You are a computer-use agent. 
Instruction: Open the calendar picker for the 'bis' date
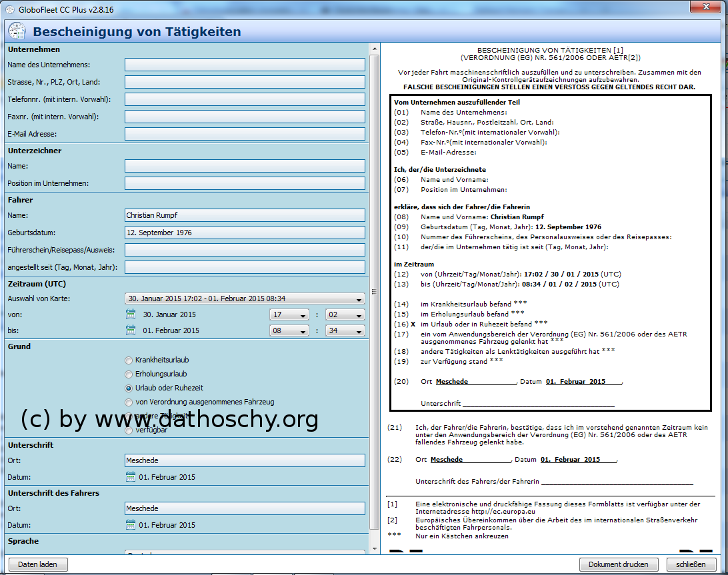(x=131, y=330)
